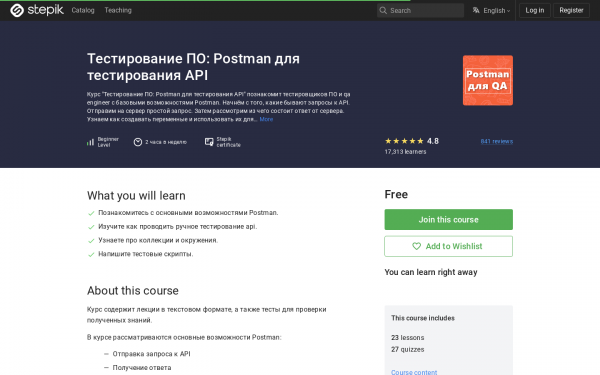Click the five-star rating stars

click(404, 141)
